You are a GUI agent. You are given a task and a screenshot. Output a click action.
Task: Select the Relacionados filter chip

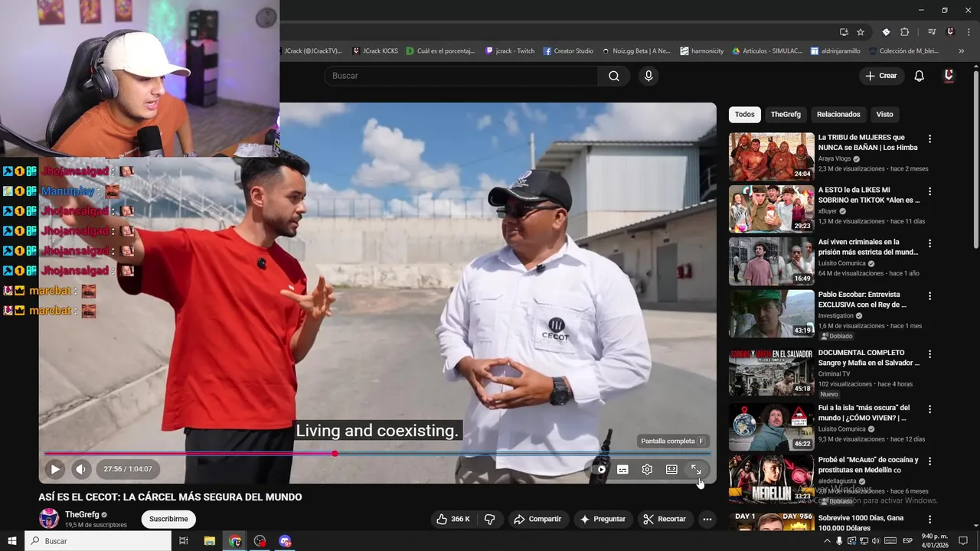point(838,114)
